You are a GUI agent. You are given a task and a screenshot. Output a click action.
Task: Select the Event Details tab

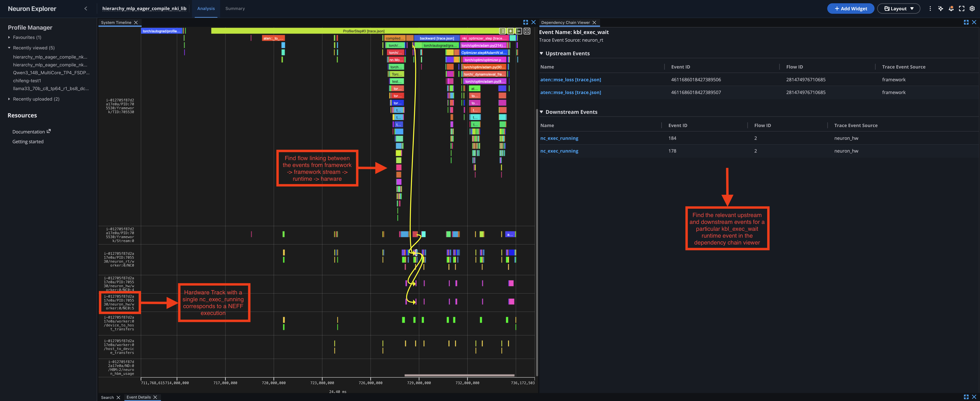click(139, 397)
